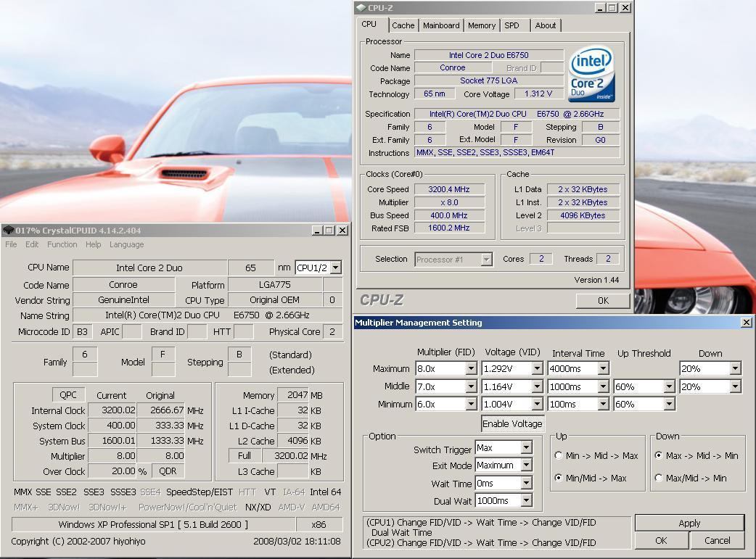Switch to the Memory tab in CPU-Z
The image size is (756, 559).
[x=482, y=25]
